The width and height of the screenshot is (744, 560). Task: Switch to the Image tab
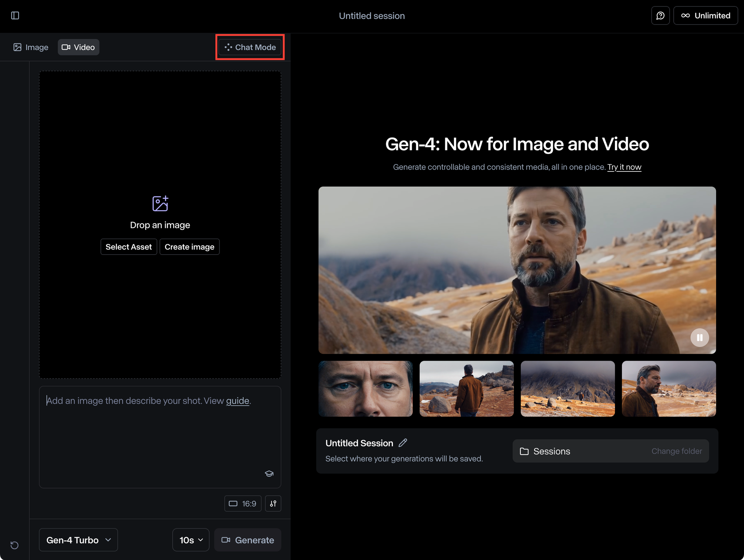coord(31,47)
